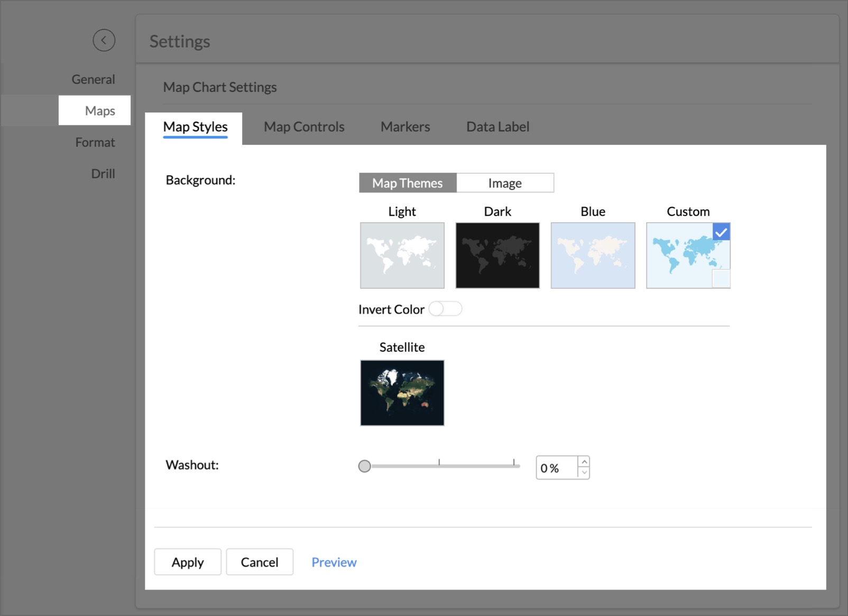
Task: Select the Drill settings section
Action: point(104,173)
